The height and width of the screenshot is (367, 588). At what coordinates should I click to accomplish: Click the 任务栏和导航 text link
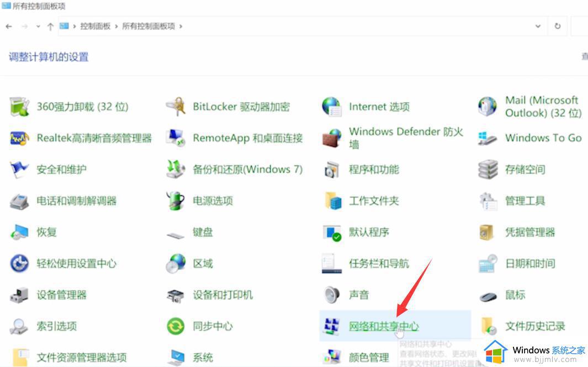pos(379,264)
